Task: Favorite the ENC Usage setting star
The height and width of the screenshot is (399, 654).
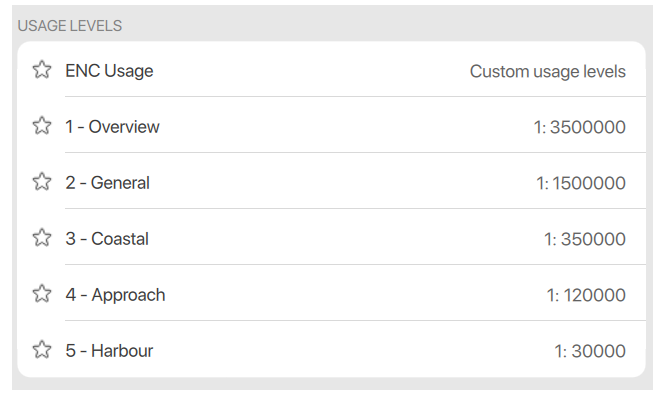Action: [x=42, y=70]
